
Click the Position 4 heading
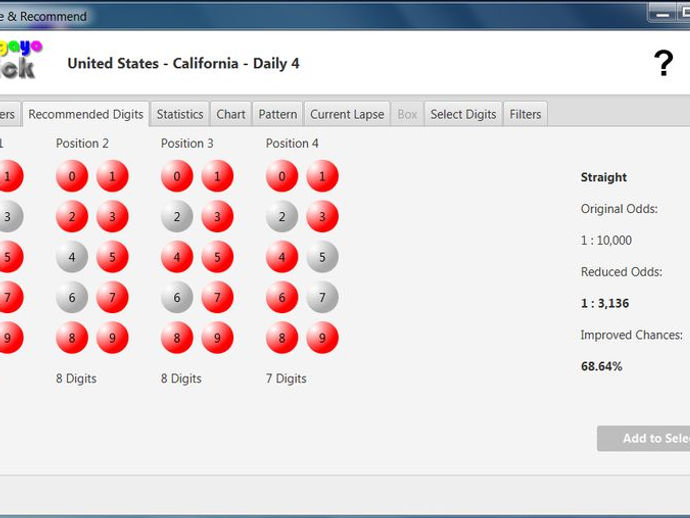(292, 143)
